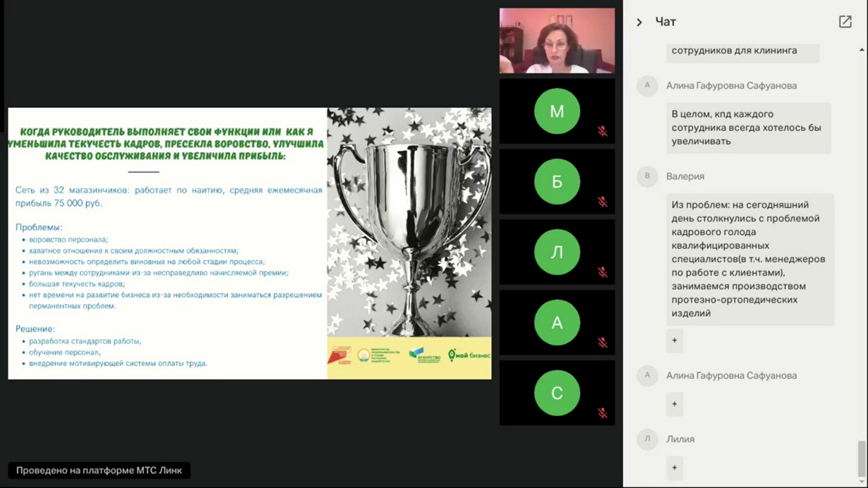Click the name 'Лилия' in the chat
This screenshot has width=868, height=488.
680,439
